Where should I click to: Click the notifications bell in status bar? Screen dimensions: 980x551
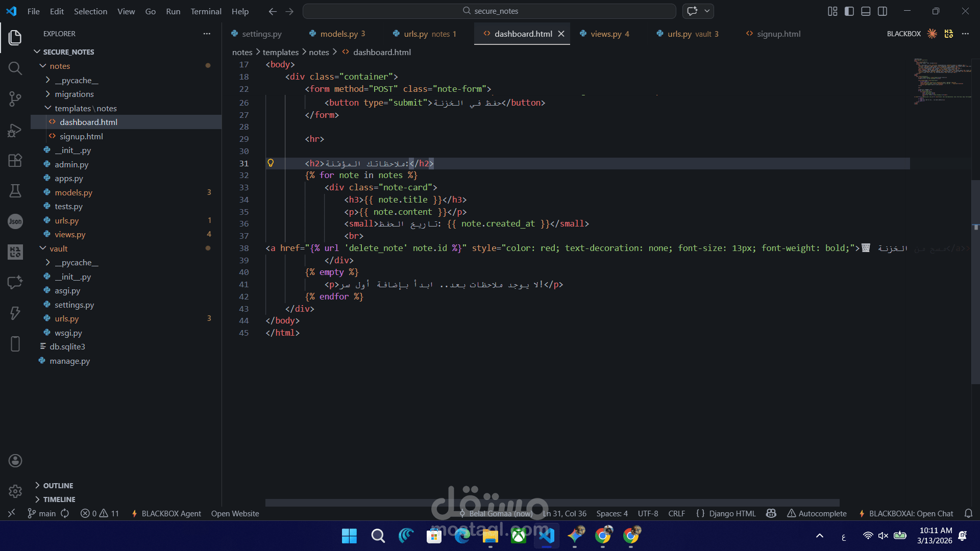click(968, 513)
